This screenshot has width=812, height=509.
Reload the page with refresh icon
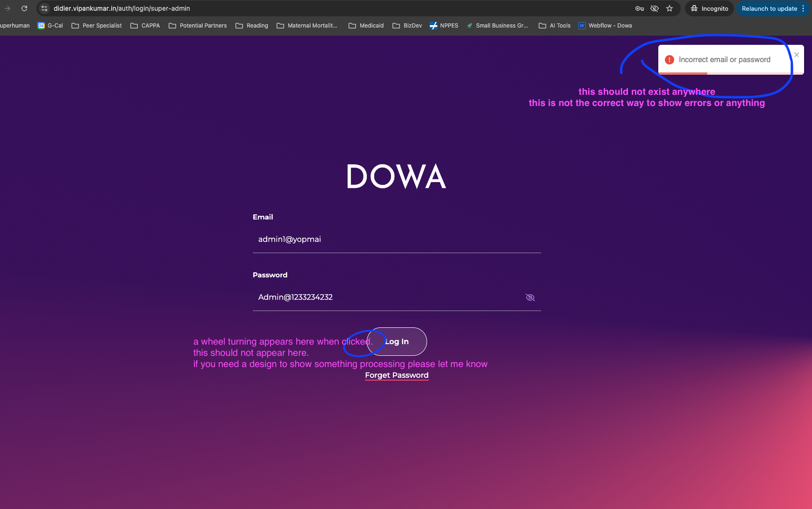click(x=24, y=8)
